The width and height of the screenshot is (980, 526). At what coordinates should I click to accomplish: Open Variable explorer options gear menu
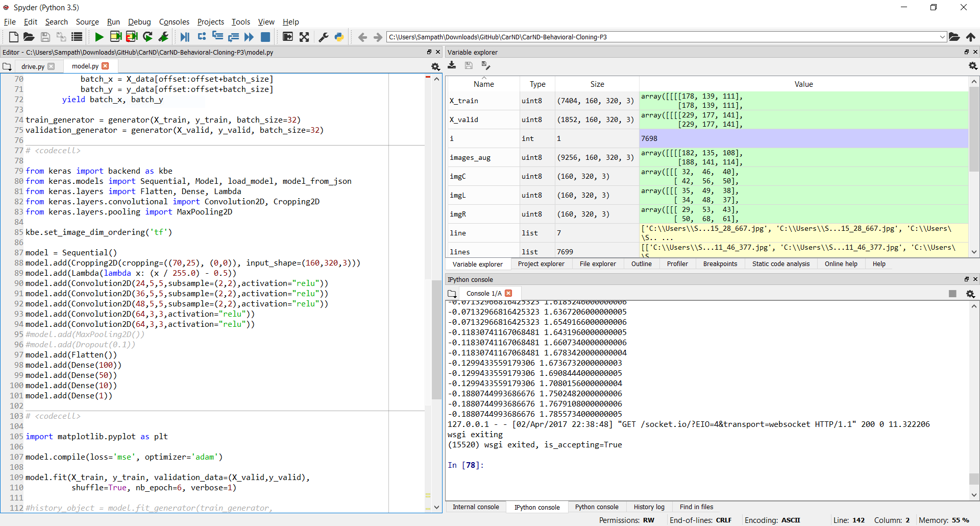[x=973, y=66]
